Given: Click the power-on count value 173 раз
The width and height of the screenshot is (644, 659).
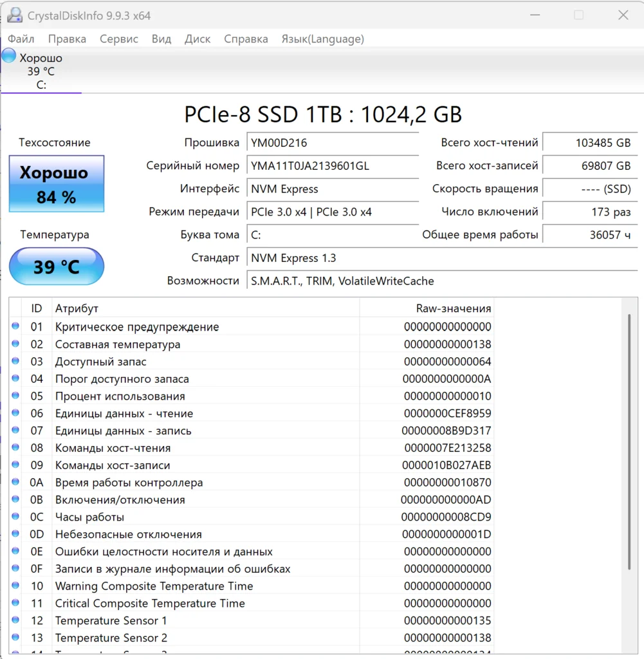Looking at the screenshot, I should click(590, 212).
